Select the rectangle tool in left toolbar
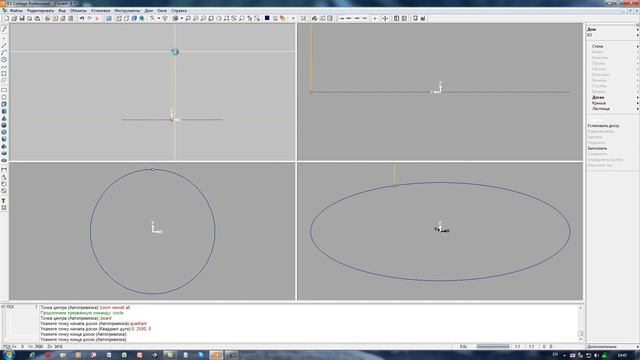 pyautogui.click(x=4, y=90)
